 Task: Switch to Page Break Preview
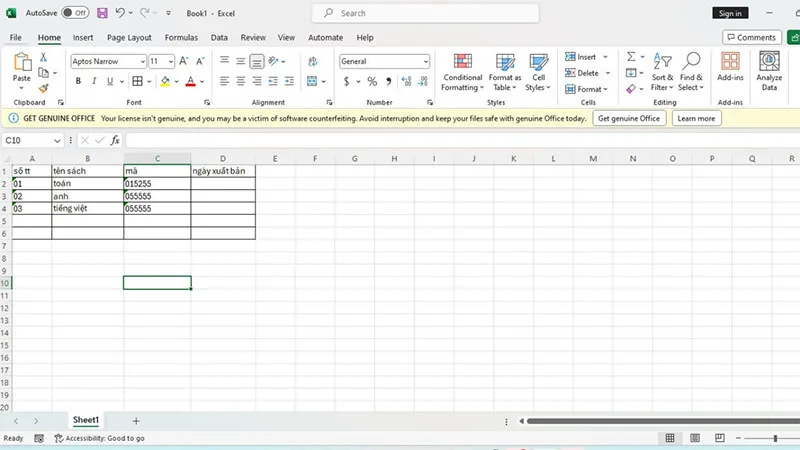tap(719, 438)
